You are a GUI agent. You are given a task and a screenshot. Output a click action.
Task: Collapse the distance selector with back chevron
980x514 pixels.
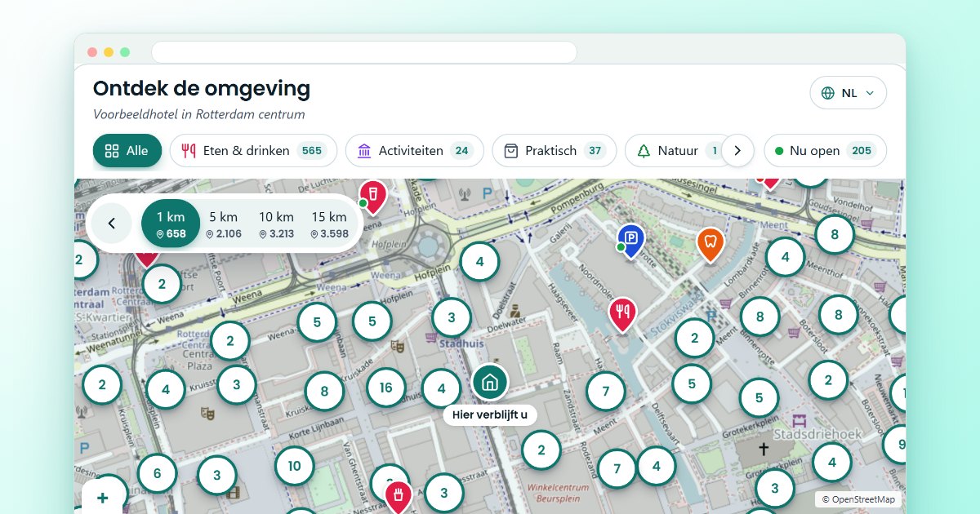pyautogui.click(x=112, y=223)
